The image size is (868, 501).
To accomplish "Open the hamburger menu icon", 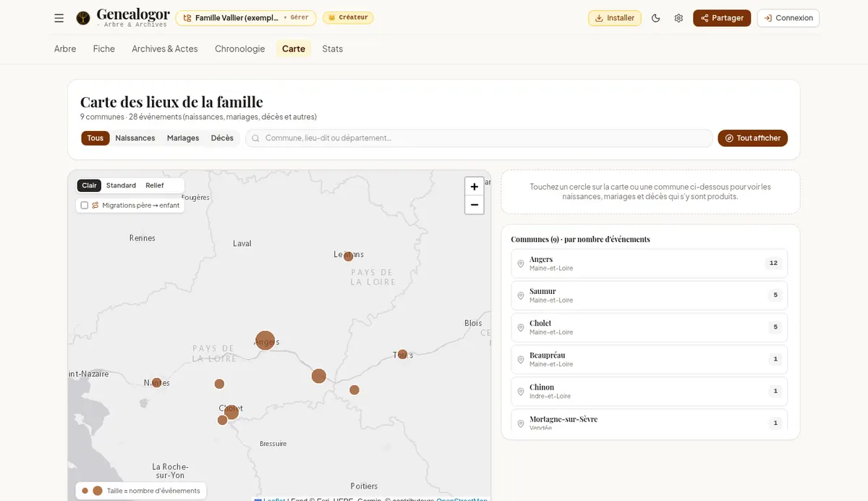I will (x=59, y=18).
